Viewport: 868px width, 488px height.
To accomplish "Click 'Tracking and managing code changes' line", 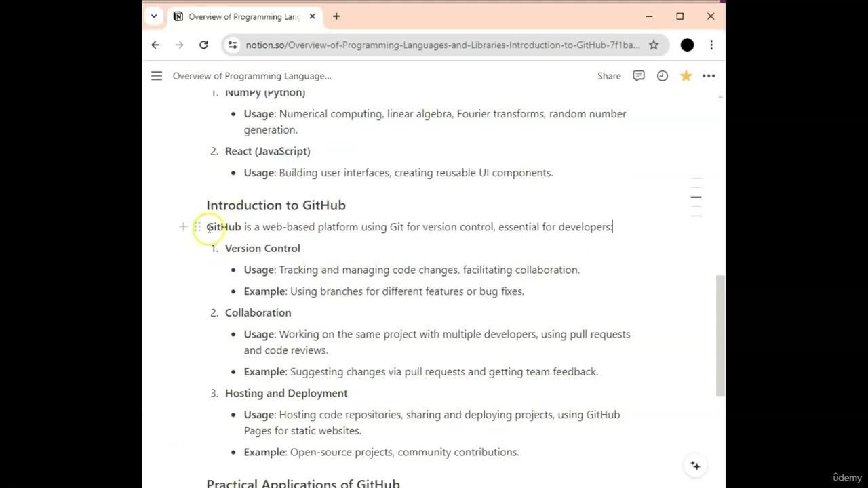I will (412, 270).
